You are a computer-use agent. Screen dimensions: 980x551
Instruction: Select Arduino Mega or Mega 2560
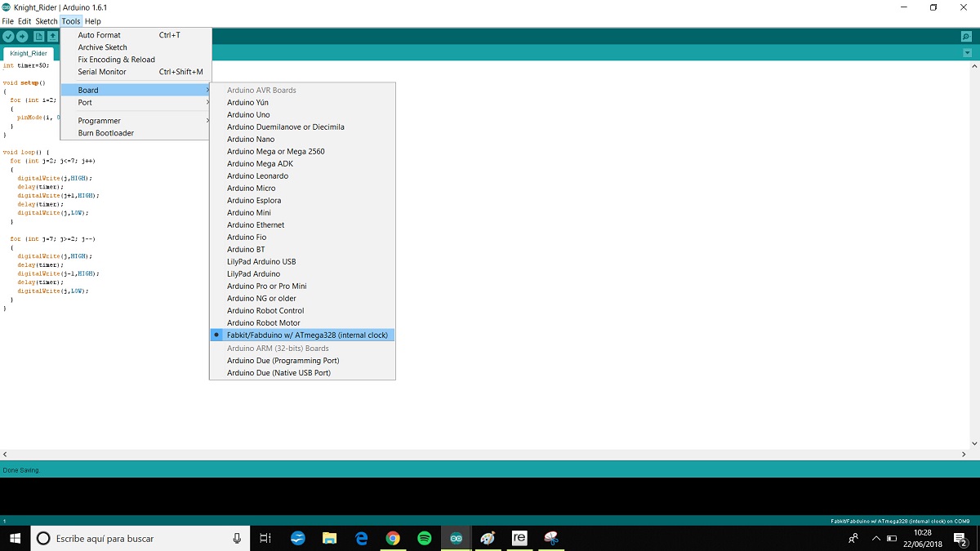pos(302,152)
